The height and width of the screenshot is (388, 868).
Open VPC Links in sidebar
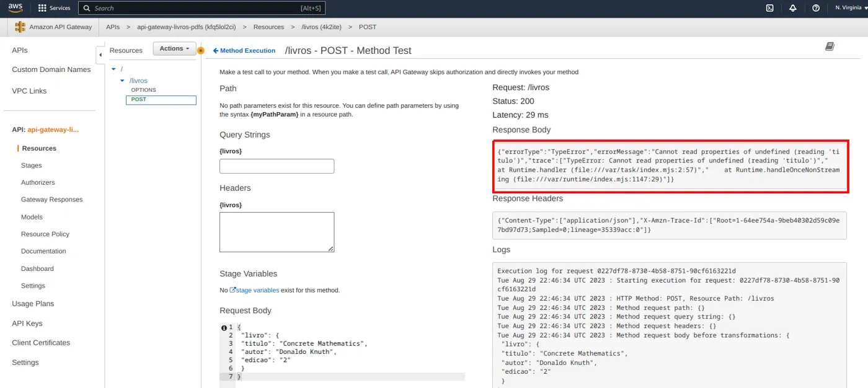click(x=29, y=90)
